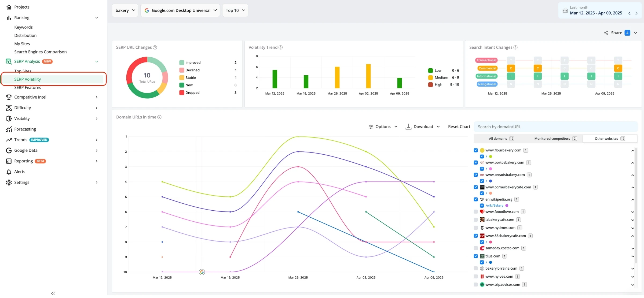Click the Alerts bell icon
The height and width of the screenshot is (298, 644).
(x=9, y=172)
